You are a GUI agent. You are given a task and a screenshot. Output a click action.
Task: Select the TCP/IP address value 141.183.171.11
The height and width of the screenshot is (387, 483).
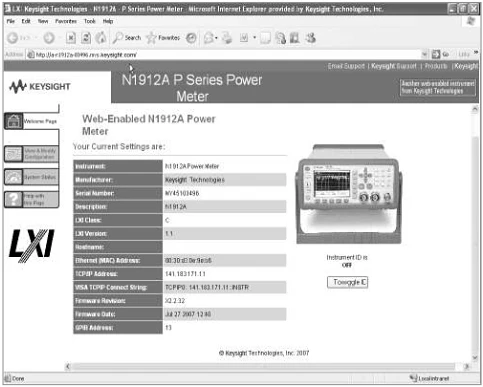185,274
